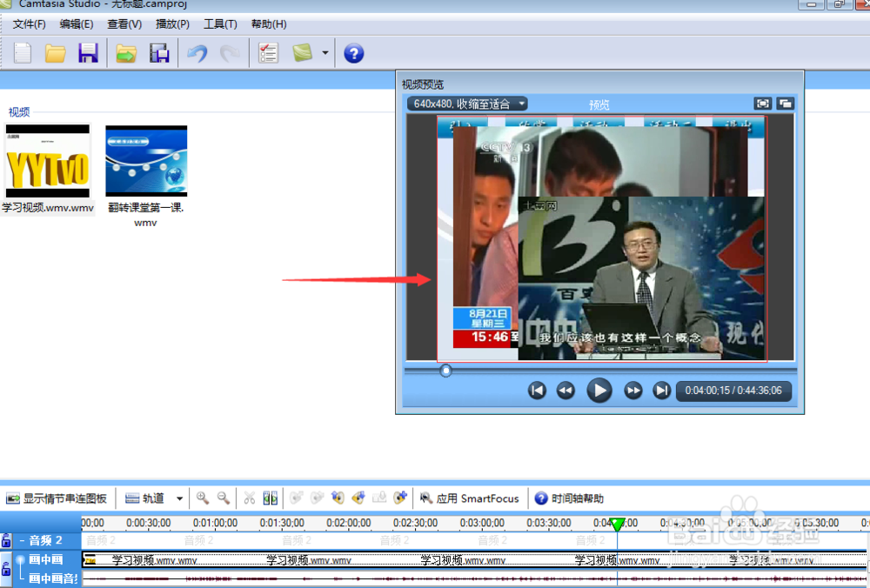Screen dimensions: 870x588
Task: Toggle full screen preview icon
Action: click(763, 104)
